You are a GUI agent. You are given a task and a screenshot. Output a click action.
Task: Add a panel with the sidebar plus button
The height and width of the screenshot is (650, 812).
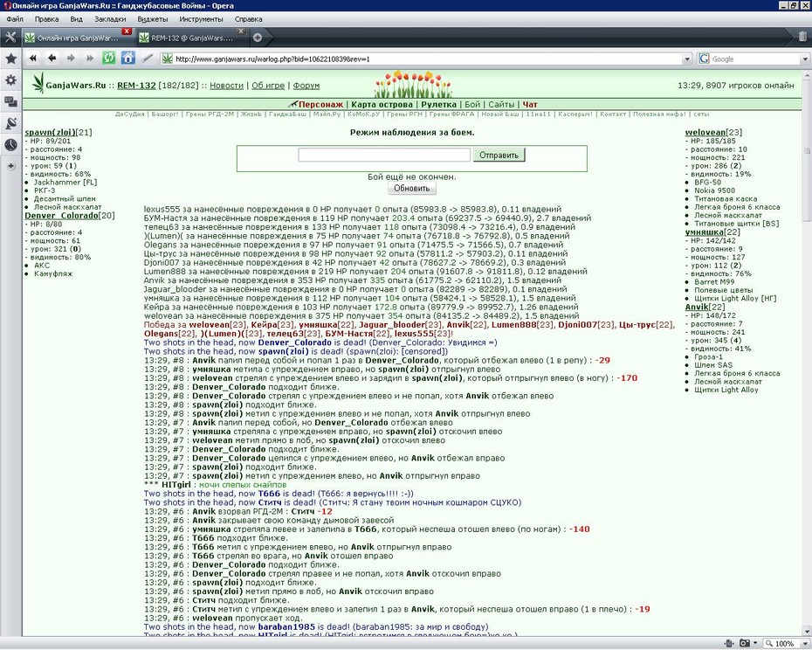[11, 166]
